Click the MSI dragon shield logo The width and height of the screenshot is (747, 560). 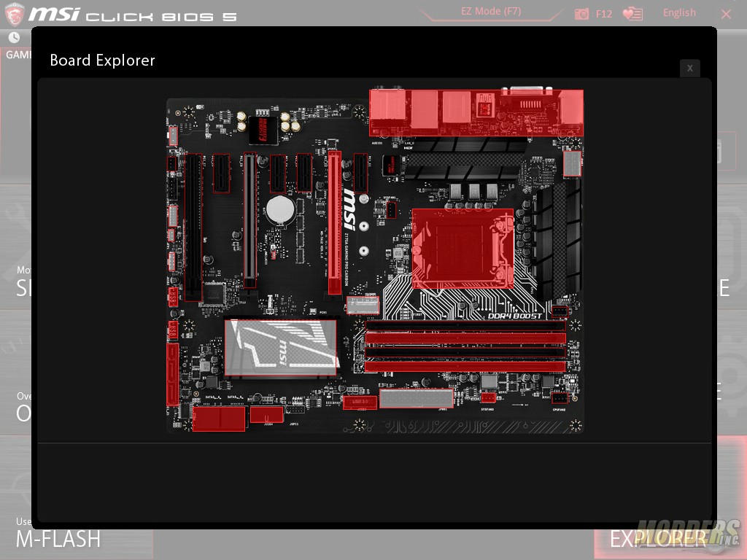[14, 14]
